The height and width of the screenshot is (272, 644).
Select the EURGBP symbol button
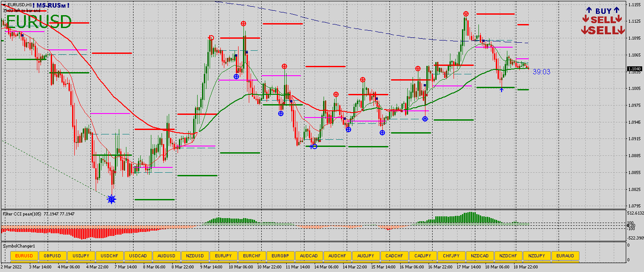click(280, 256)
